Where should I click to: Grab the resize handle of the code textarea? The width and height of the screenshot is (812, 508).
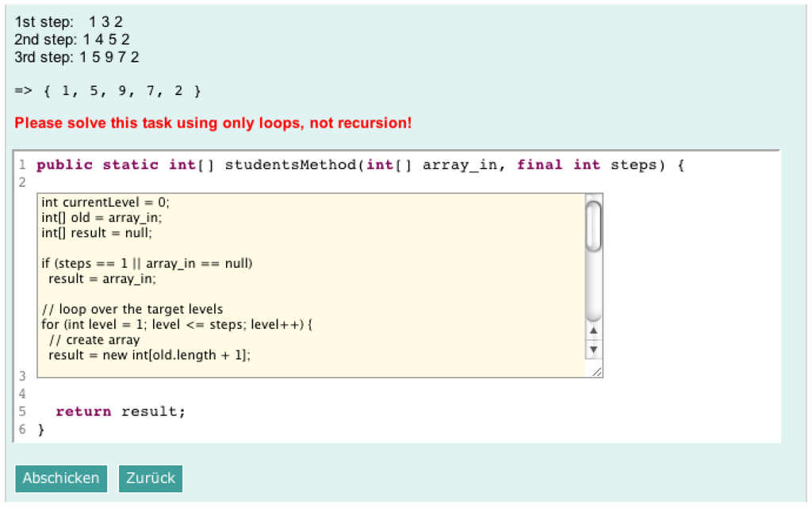point(596,372)
